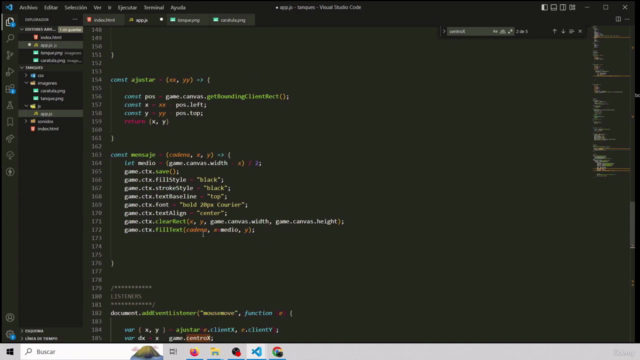640x360 pixels.
Task: Toggle match case in find widget
Action: [x=495, y=31]
